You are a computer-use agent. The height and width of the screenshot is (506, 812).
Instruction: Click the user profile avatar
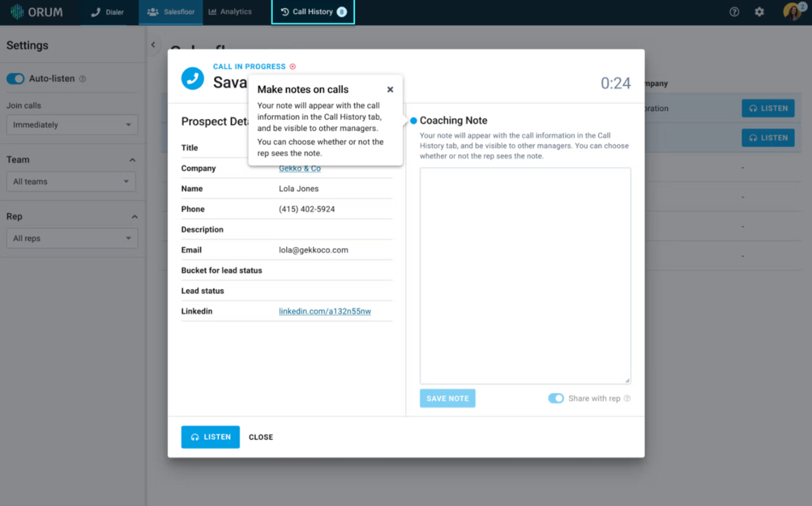(792, 12)
